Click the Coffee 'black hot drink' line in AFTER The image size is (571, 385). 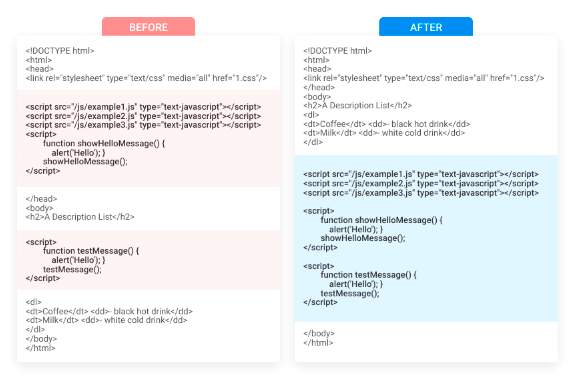click(x=387, y=124)
